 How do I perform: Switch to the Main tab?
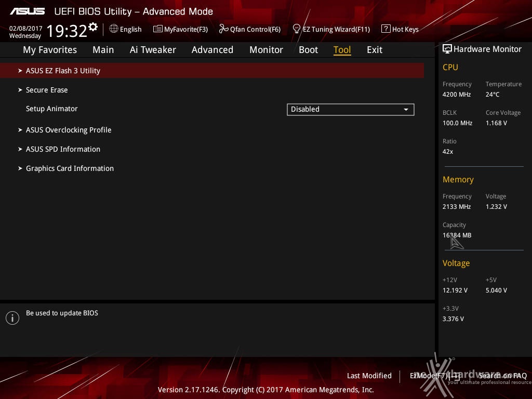[103, 50]
